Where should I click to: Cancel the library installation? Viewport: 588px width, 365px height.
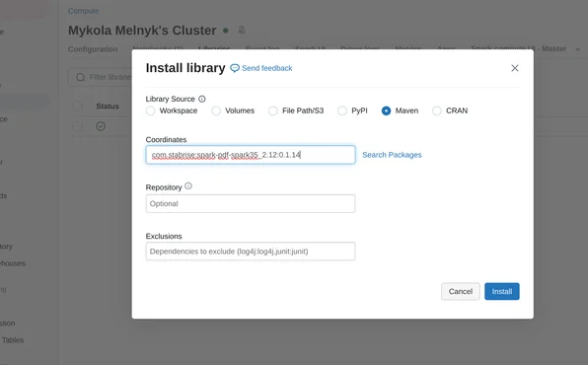pyautogui.click(x=461, y=291)
